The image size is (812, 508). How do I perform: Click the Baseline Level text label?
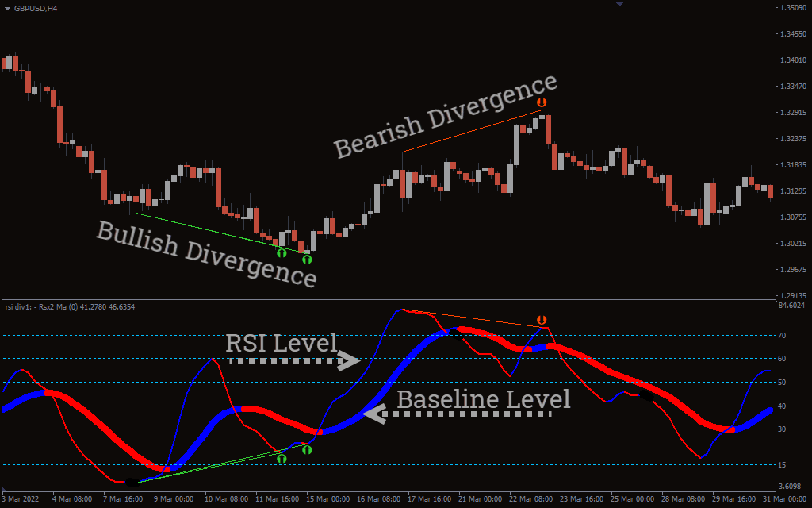(x=483, y=399)
